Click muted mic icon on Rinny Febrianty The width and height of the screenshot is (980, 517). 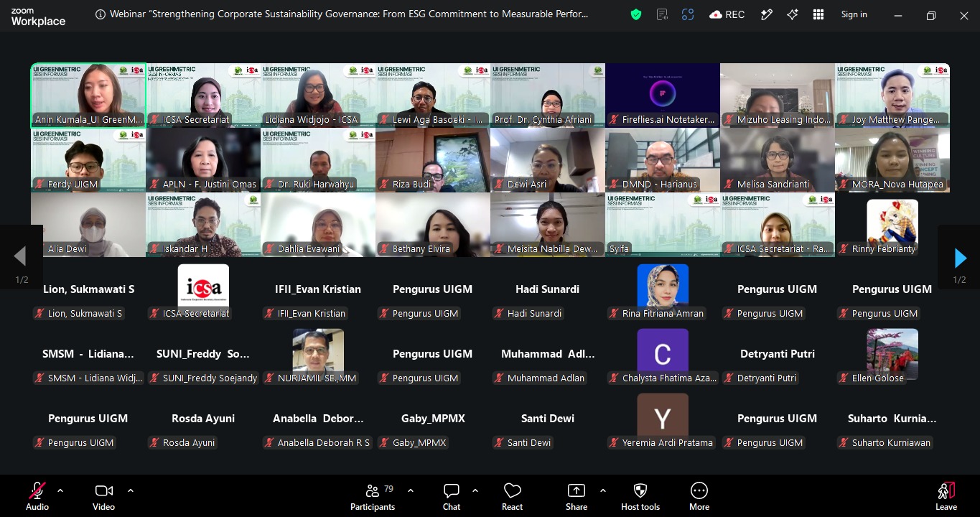843,249
